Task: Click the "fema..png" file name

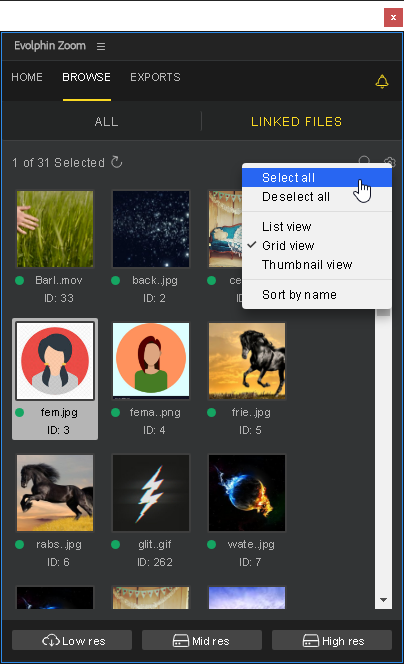Action: click(x=155, y=412)
